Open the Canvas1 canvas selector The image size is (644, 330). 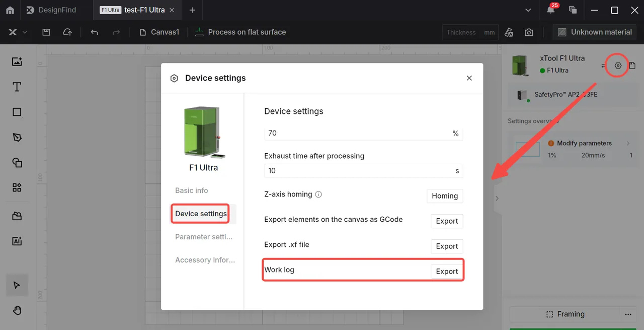pyautogui.click(x=159, y=32)
